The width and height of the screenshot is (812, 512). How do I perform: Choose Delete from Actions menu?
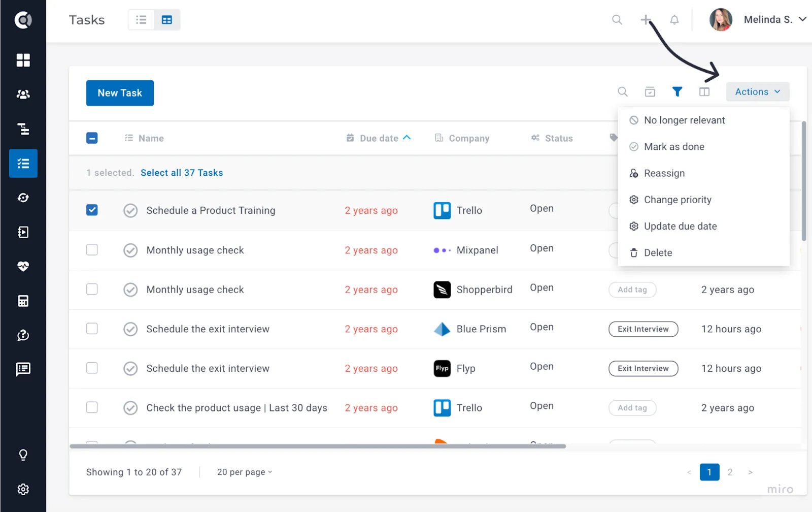(x=703, y=252)
